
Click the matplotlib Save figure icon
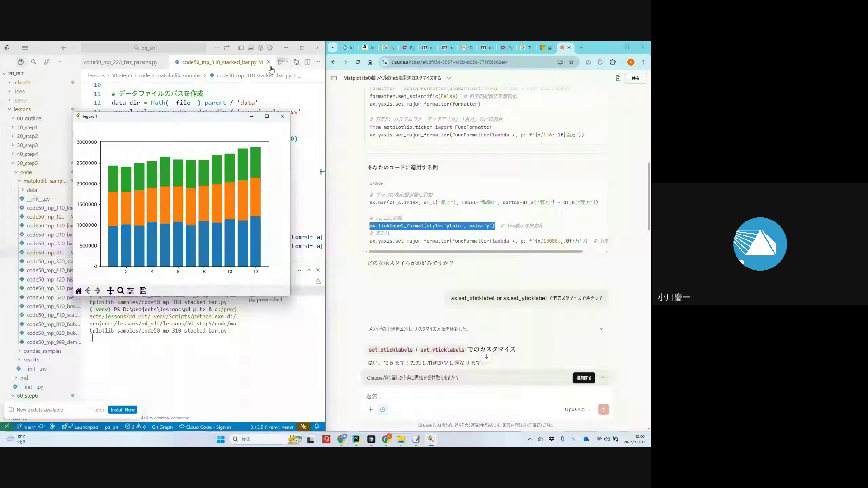tap(143, 291)
